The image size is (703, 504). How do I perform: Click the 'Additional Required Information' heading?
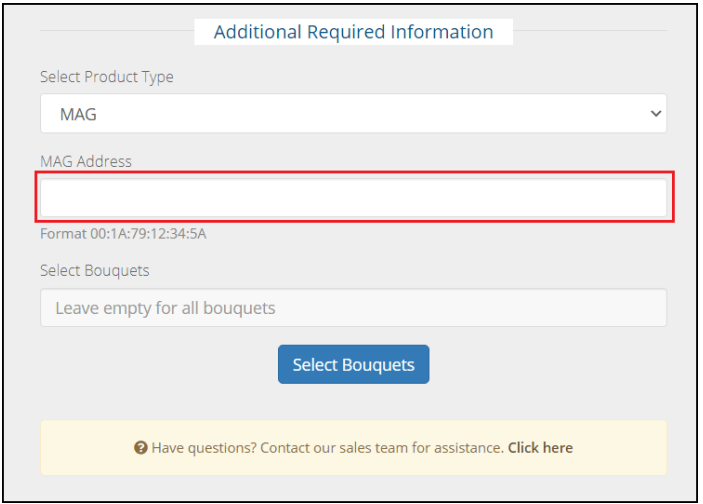[x=353, y=32]
